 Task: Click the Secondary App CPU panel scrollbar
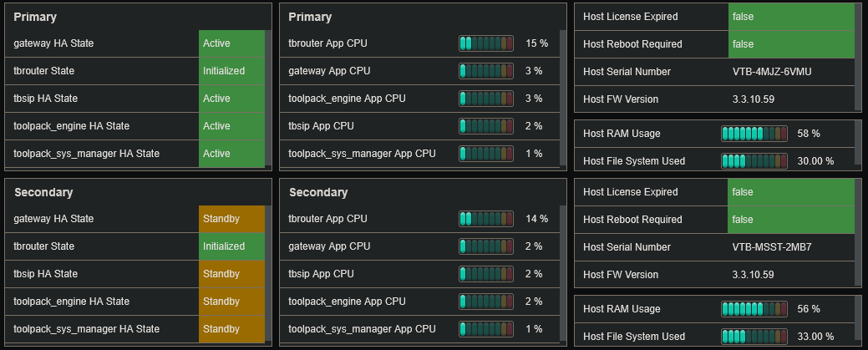tap(563, 274)
